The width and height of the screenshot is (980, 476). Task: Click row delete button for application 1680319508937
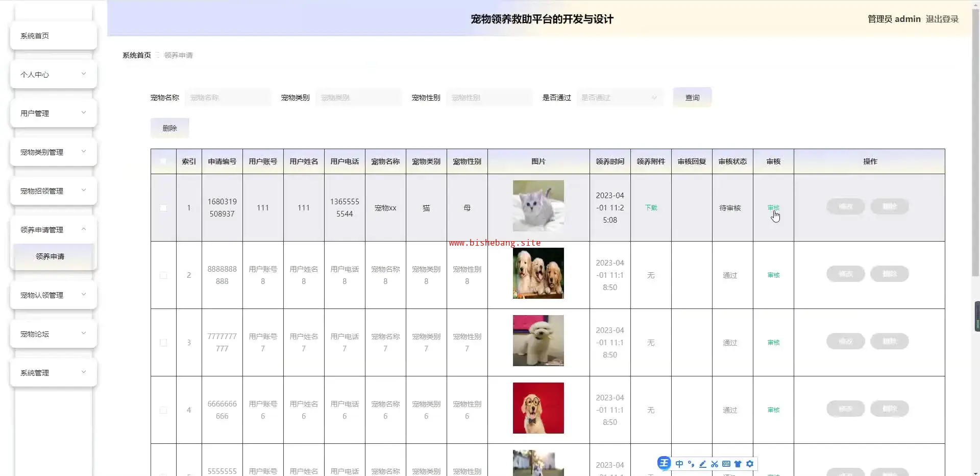click(890, 206)
